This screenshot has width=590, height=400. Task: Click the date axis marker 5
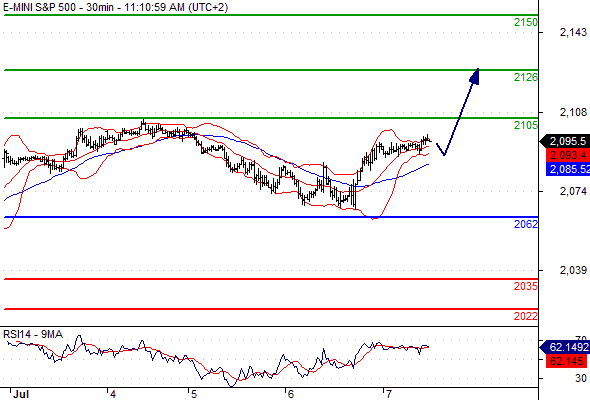click(194, 394)
